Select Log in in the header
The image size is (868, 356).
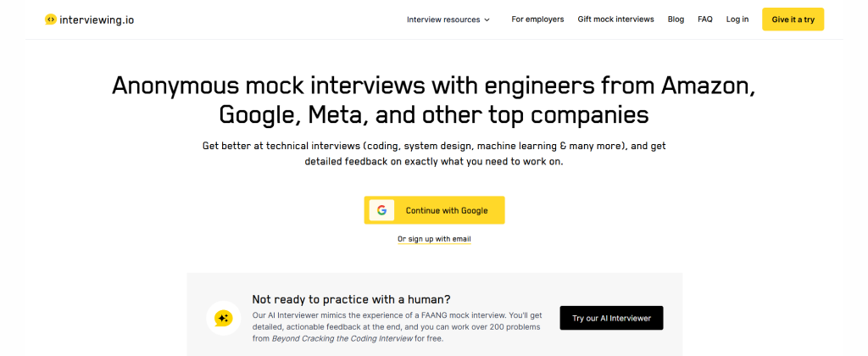click(737, 19)
